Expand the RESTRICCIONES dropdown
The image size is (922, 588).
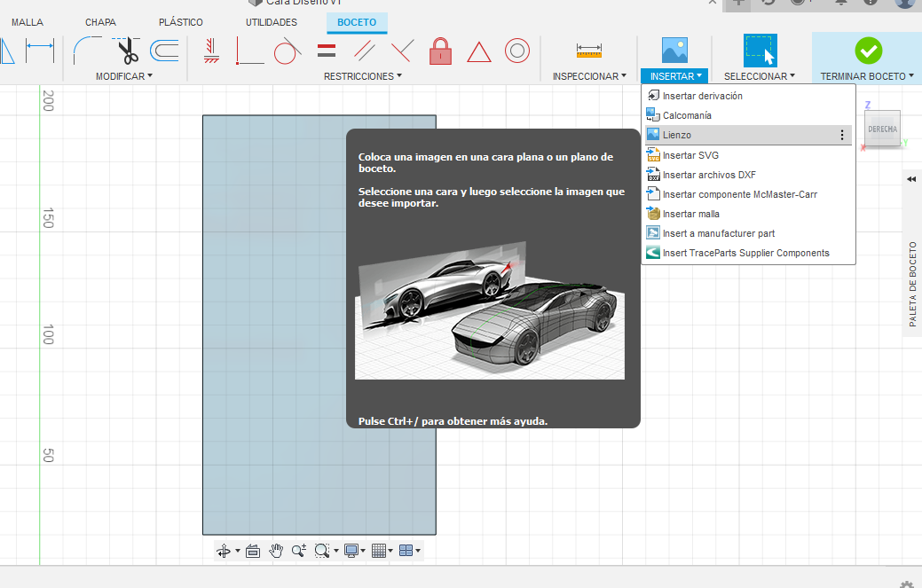(362, 76)
